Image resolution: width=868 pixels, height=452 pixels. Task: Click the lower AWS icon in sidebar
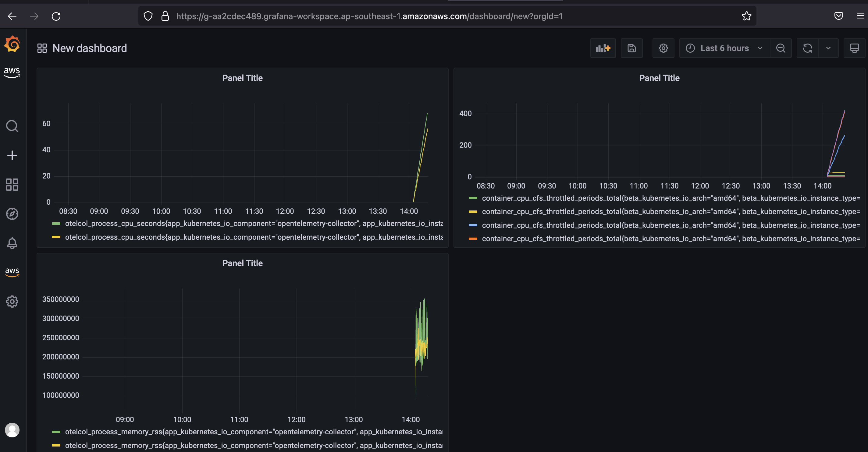(x=12, y=272)
